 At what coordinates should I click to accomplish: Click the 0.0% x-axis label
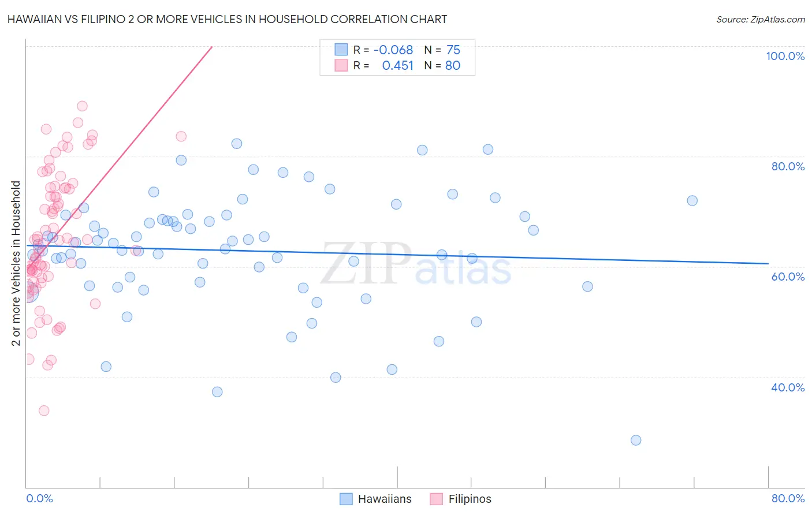coord(39,498)
